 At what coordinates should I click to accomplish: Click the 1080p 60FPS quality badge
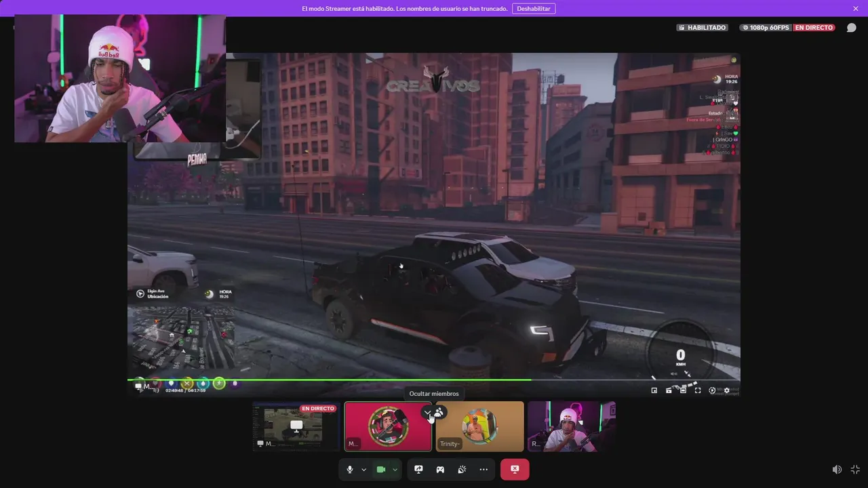[x=766, y=28]
